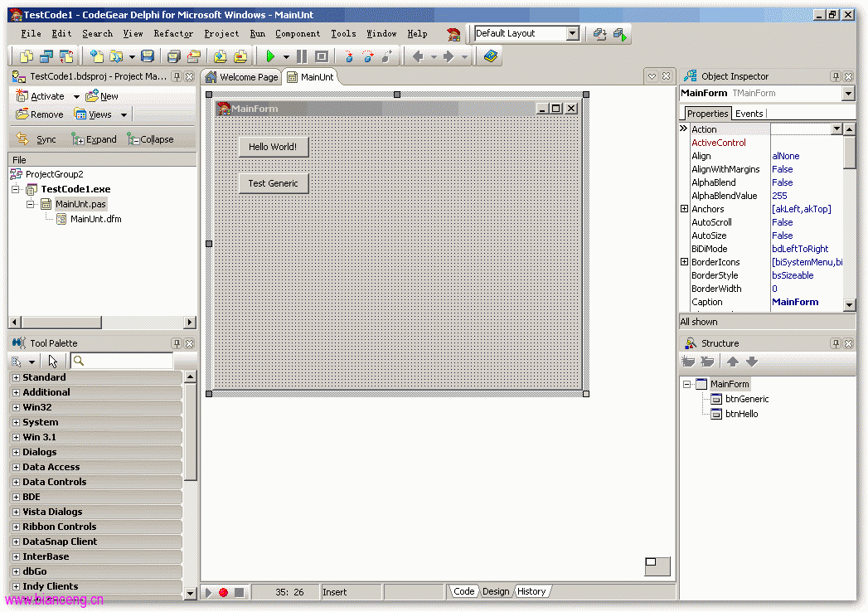Expand the Anchors property
868x612 pixels.
684,209
